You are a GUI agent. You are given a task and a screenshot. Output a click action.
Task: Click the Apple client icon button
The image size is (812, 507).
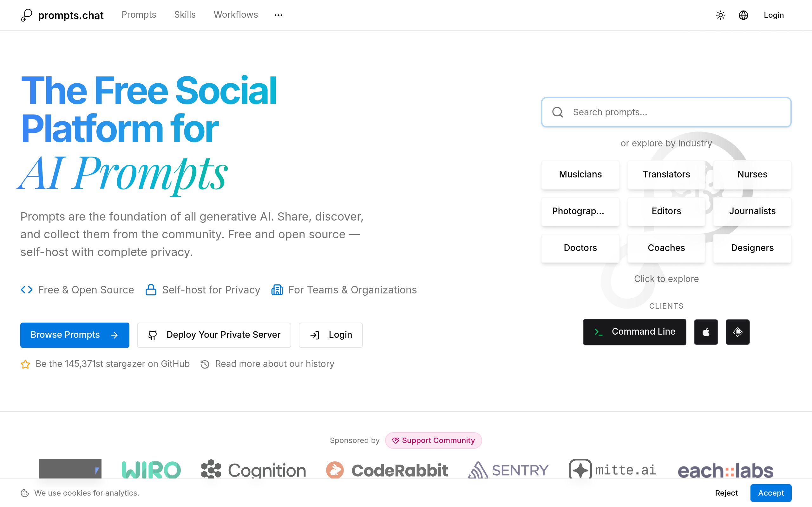click(x=706, y=332)
